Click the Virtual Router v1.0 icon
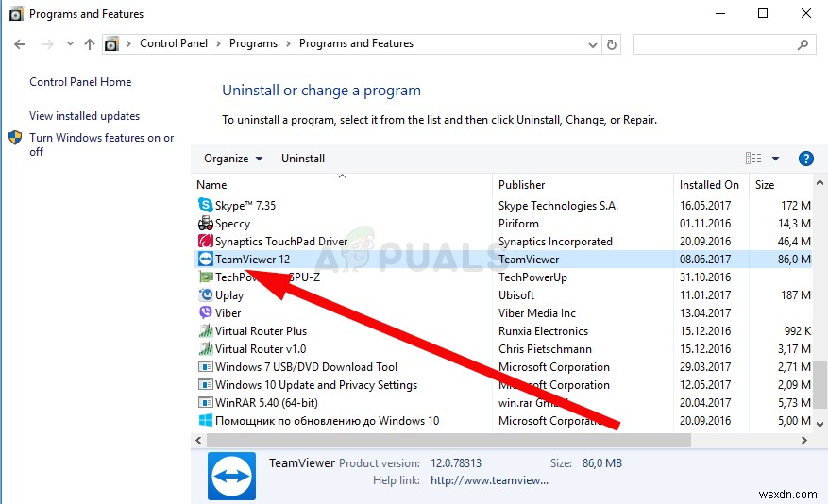The image size is (828, 504). coord(206,349)
